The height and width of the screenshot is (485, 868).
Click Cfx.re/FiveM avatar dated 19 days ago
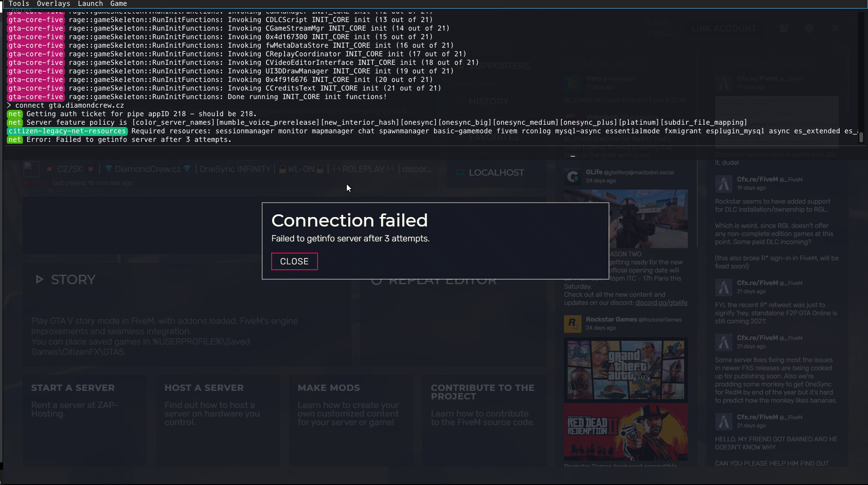coord(723,184)
